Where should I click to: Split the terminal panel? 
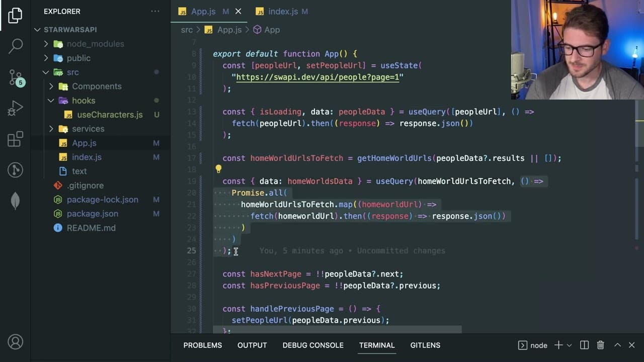tap(584, 345)
